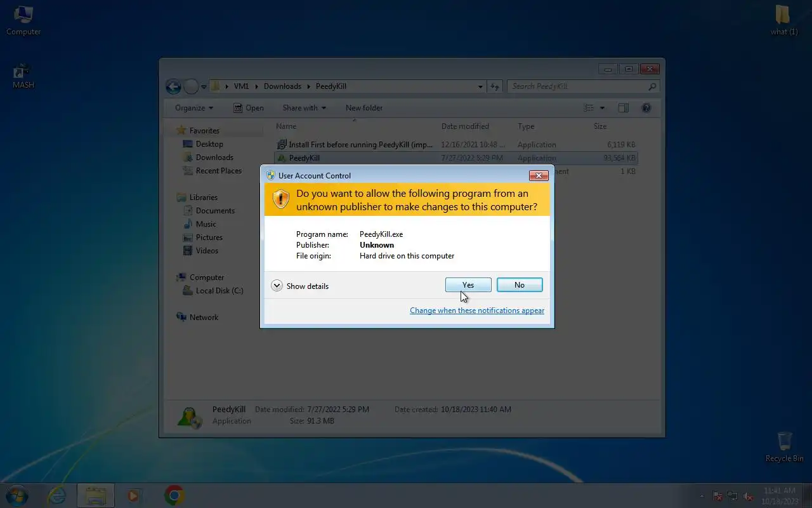
Task: Select Music library
Action: pos(206,224)
